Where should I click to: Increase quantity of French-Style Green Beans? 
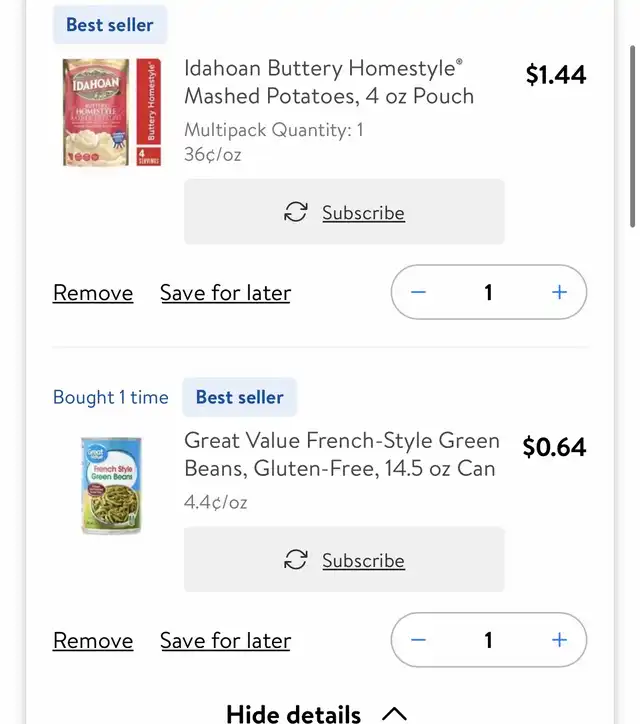coord(559,640)
